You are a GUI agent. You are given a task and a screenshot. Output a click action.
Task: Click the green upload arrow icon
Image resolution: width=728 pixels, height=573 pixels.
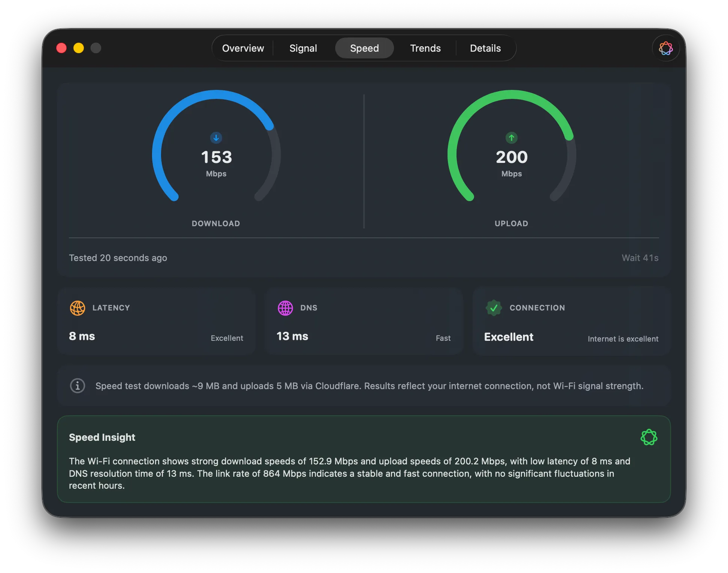(x=511, y=138)
